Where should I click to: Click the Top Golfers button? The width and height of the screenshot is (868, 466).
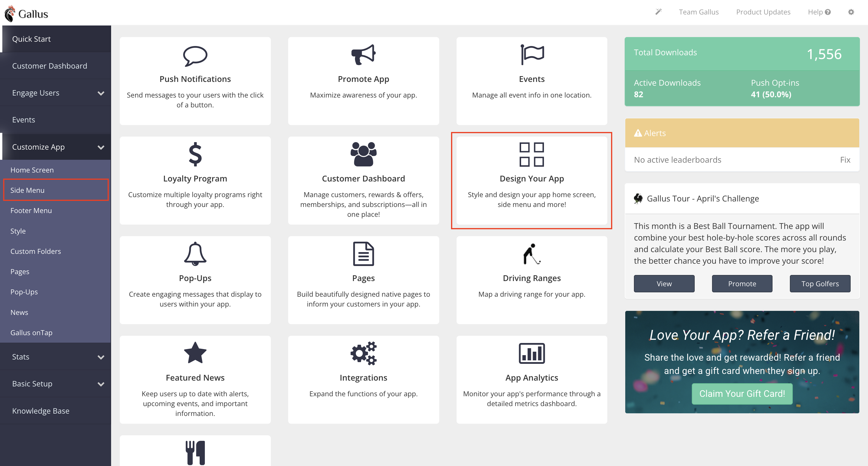click(820, 284)
